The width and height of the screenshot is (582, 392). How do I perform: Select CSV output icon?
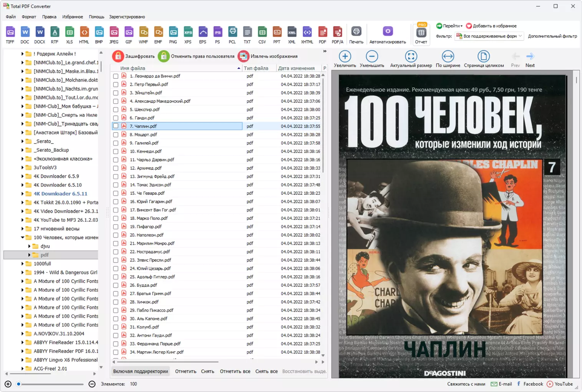(x=262, y=35)
